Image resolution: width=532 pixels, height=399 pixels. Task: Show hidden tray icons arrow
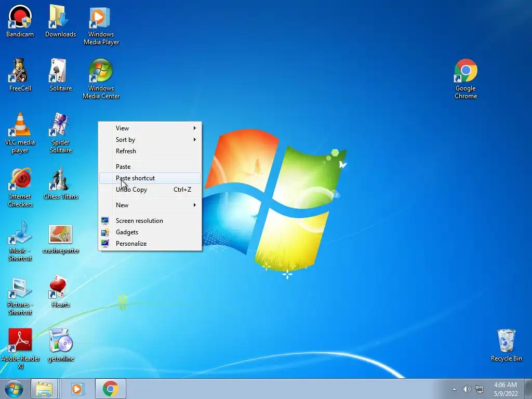(454, 389)
